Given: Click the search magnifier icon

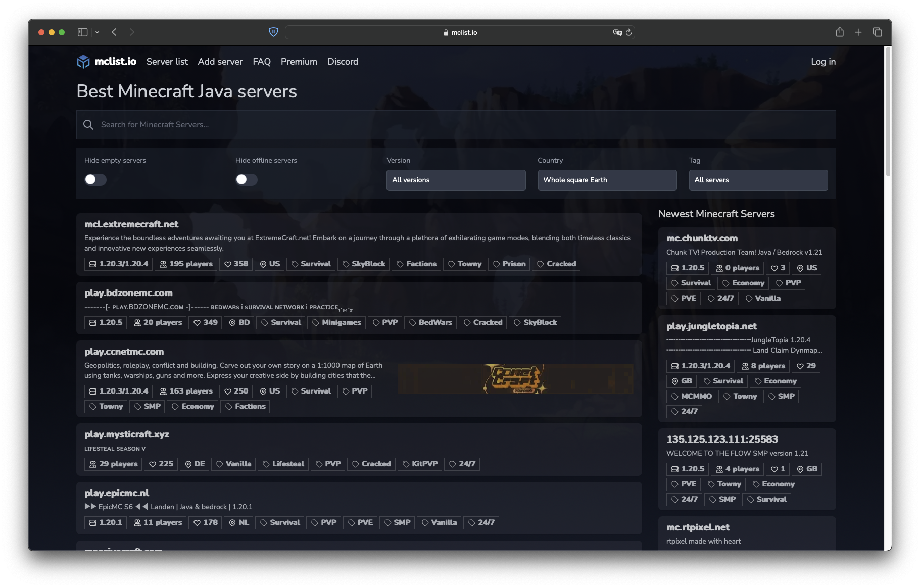Looking at the screenshot, I should click(x=88, y=125).
